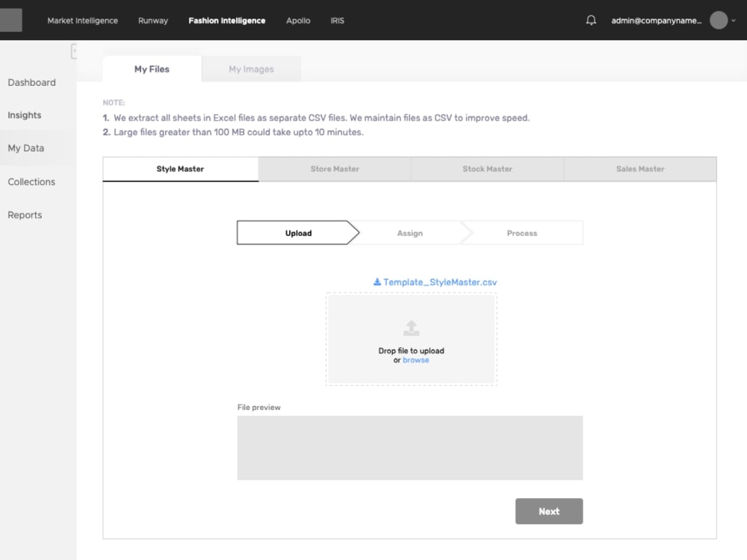Select the Sales Master tab
Image resolution: width=747 pixels, height=560 pixels.
click(x=640, y=169)
